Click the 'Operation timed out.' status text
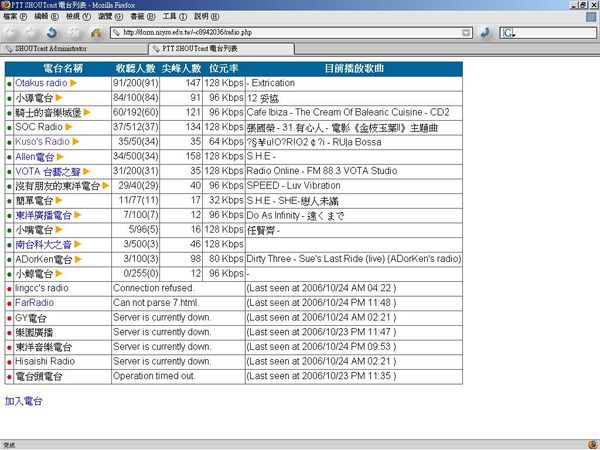This screenshot has height=450, width=600. tap(154, 376)
